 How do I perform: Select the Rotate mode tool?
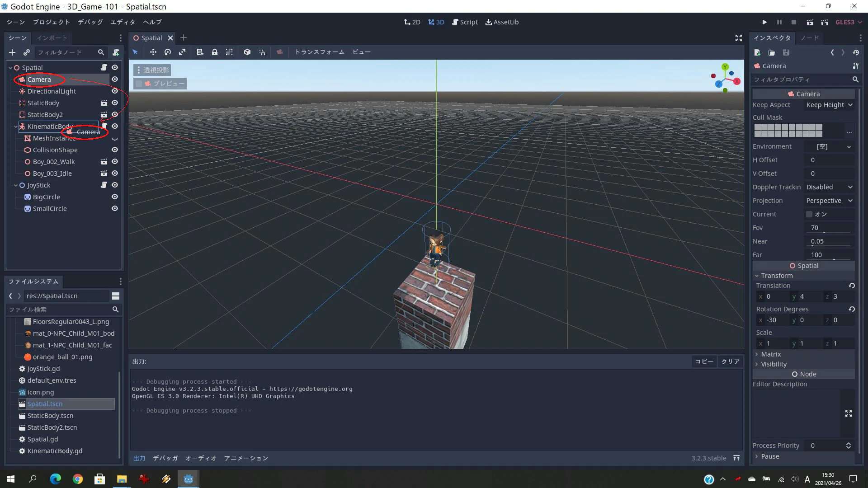[168, 52]
